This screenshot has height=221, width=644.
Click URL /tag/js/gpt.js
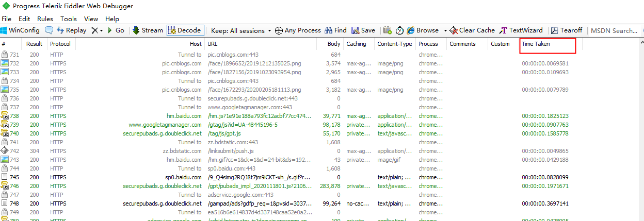[x=226, y=133]
